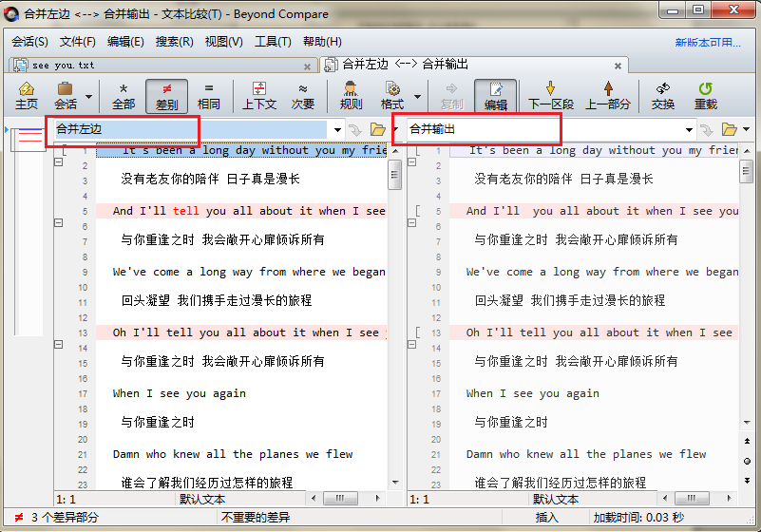Viewport: 761px width, 532px height.
Task: Select right line 'Oh I'll tell you all about it'
Action: (x=594, y=332)
